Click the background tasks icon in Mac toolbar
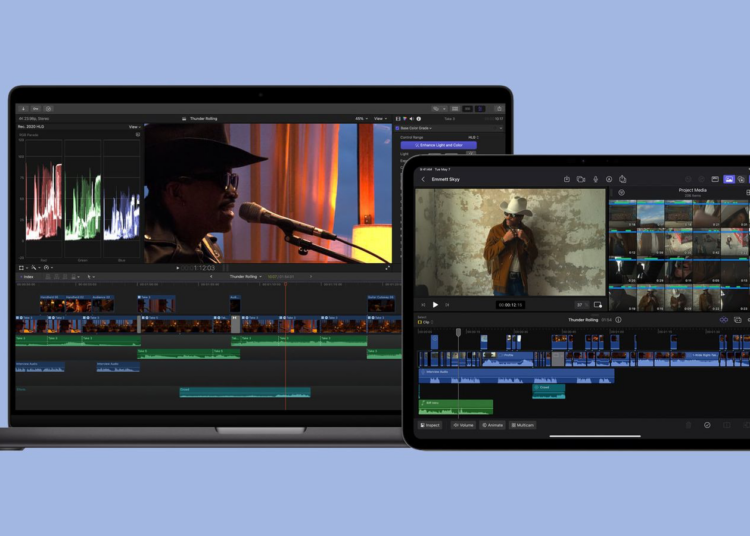This screenshot has width=750, height=536. [48, 109]
